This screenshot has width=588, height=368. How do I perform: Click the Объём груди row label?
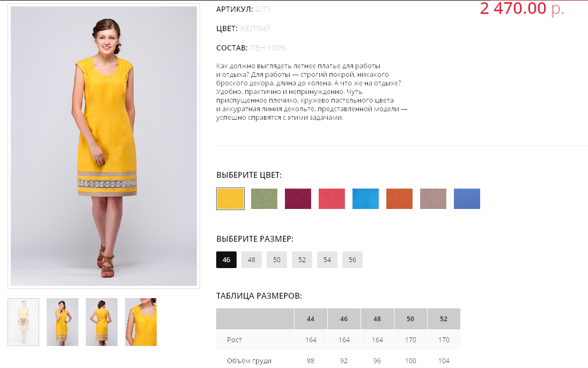tap(249, 361)
